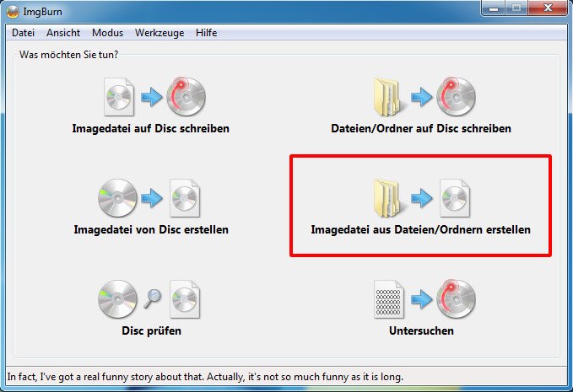Open the Ansicht menu
The width and height of the screenshot is (573, 392).
[63, 33]
